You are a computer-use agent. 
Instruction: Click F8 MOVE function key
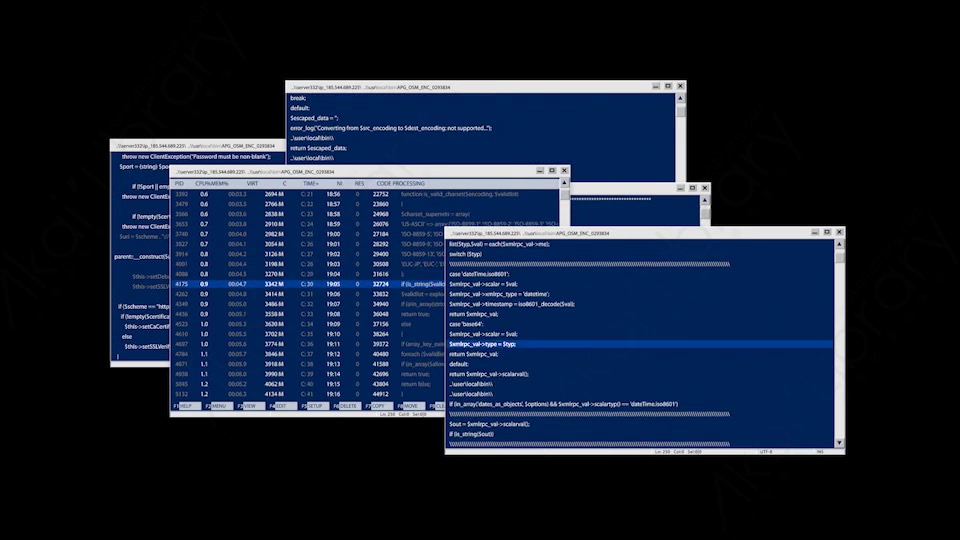[x=411, y=406]
